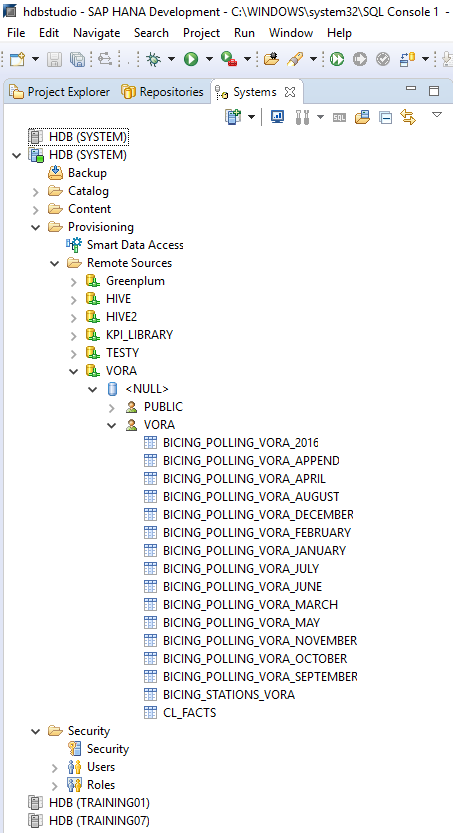
Task: Collapse the connected HDB (SYSTEM) node
Action: 17,156
